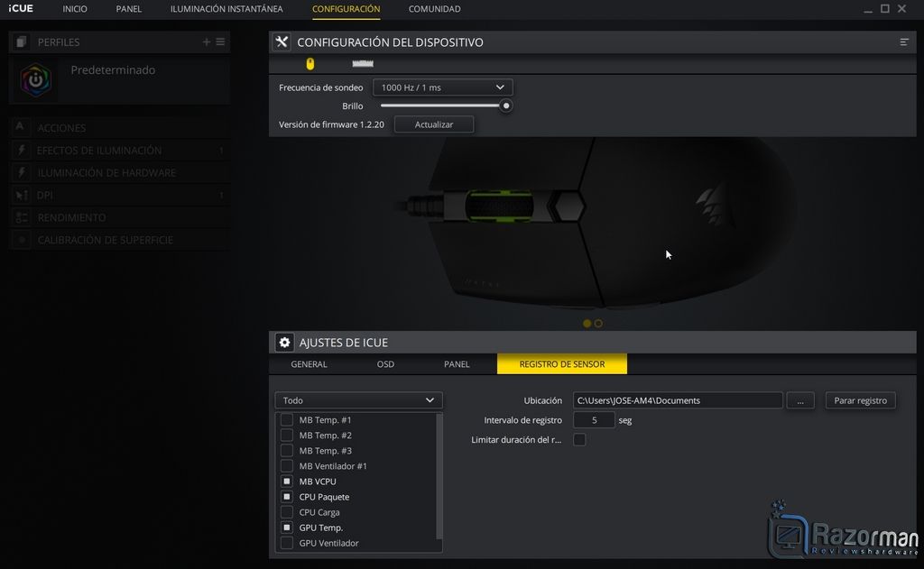
Task: Toggle Limitar duración del registro checkbox
Action: (579, 439)
